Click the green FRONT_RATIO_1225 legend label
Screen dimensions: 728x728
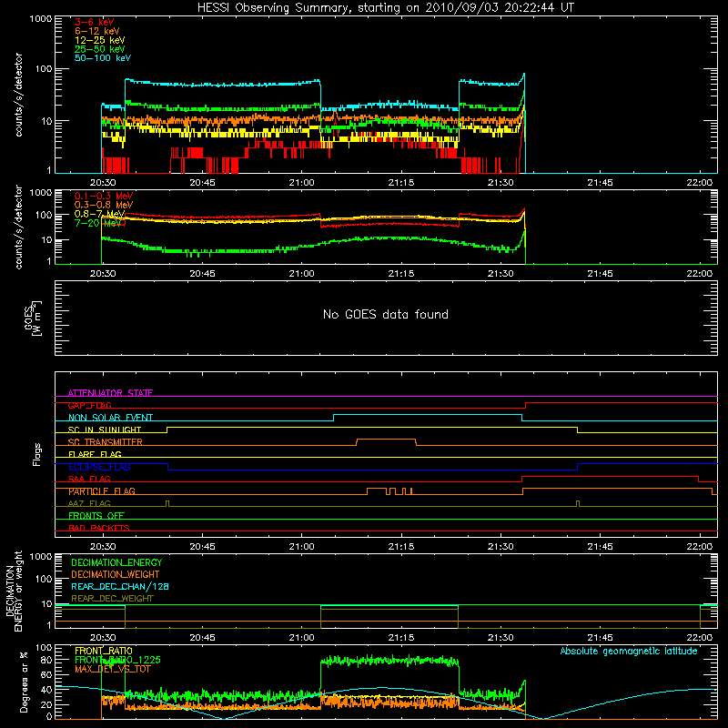tap(117, 660)
